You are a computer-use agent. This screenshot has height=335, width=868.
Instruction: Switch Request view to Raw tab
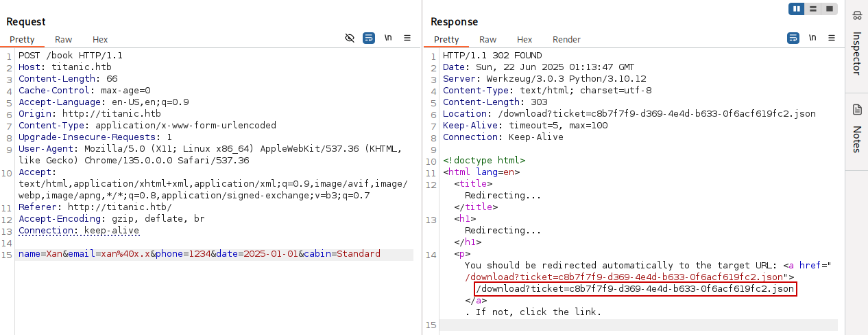[x=63, y=40]
